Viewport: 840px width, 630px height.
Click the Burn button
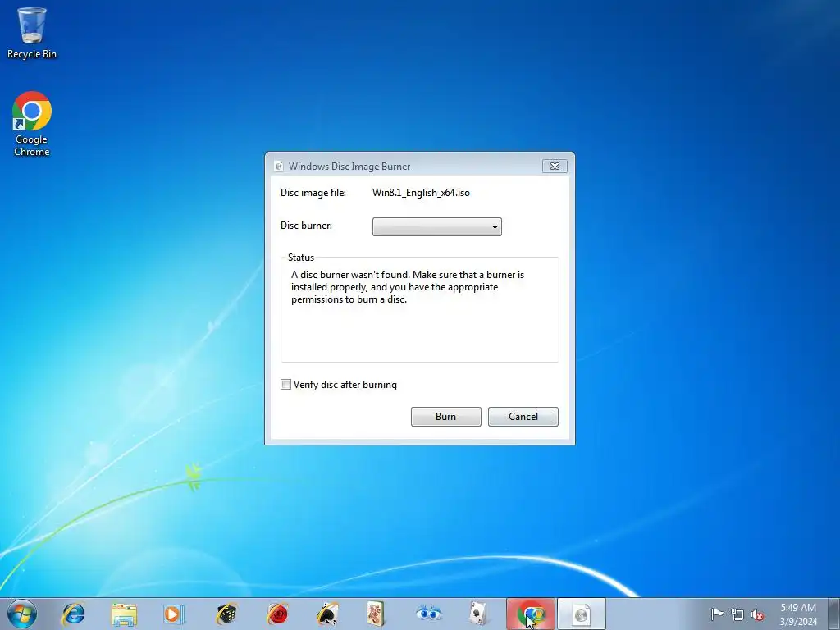[x=445, y=417]
